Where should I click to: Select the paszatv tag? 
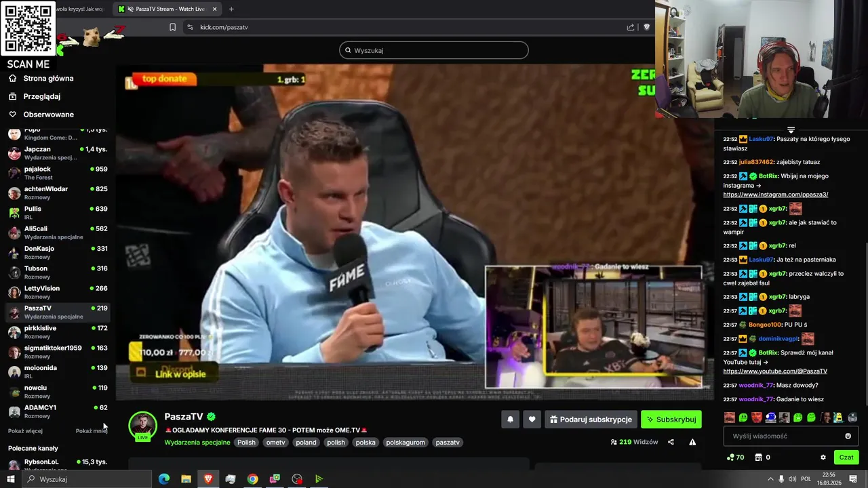pyautogui.click(x=448, y=443)
